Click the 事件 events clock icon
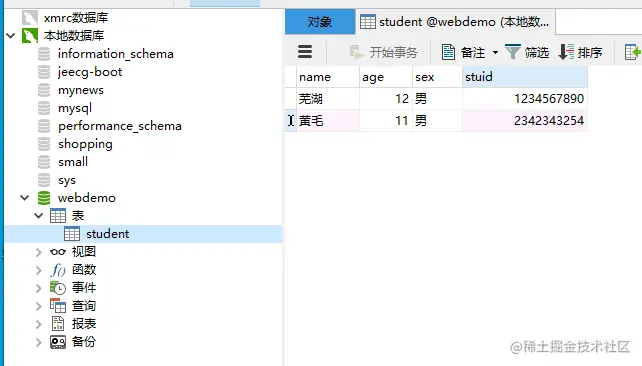Screen dimensions: 642x366 (58, 288)
